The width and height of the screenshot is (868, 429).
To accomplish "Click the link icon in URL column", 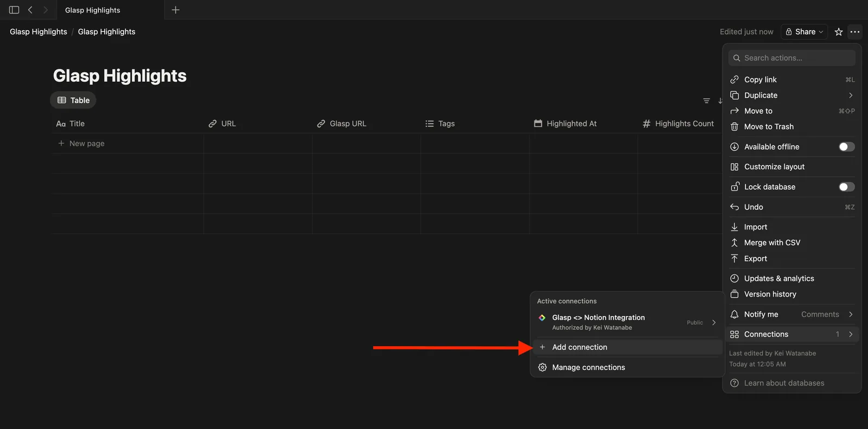I will [213, 124].
